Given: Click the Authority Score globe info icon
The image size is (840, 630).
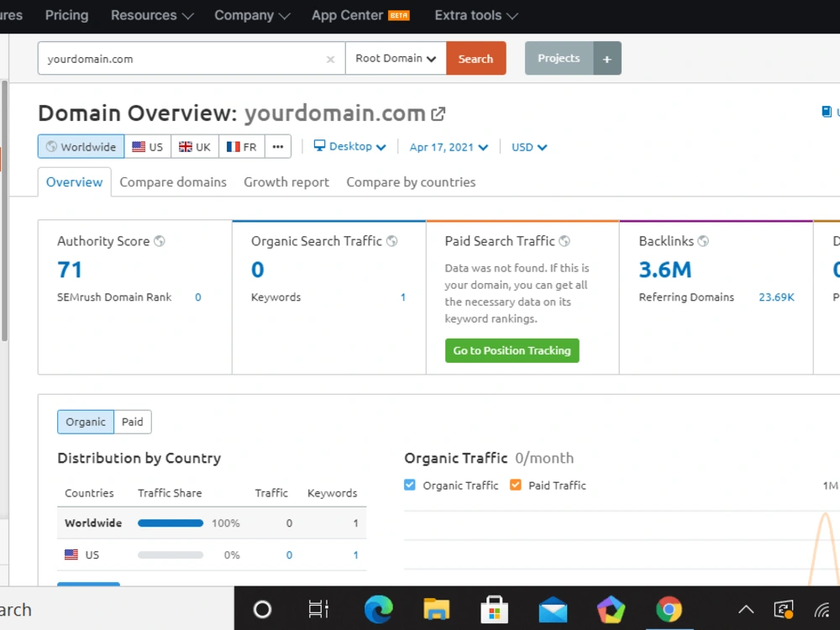Looking at the screenshot, I should 160,241.
